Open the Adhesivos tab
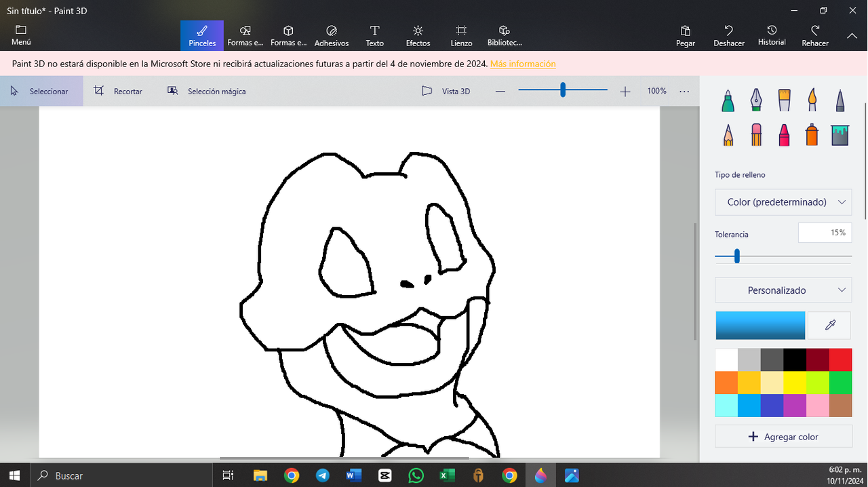 tap(332, 36)
